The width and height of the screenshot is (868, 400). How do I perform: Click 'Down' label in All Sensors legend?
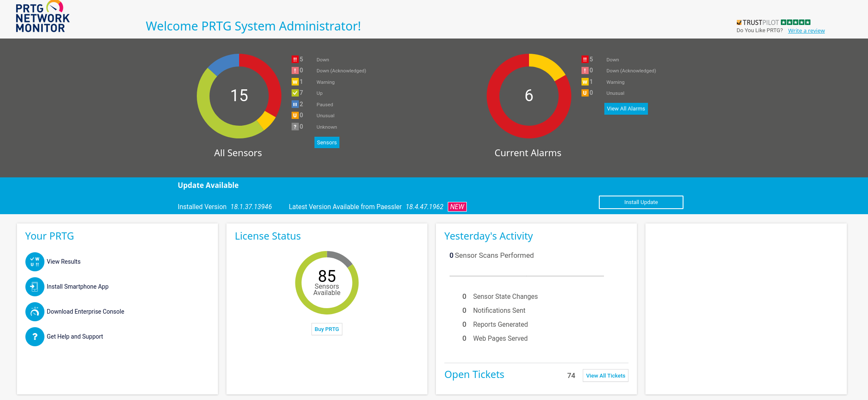322,60
